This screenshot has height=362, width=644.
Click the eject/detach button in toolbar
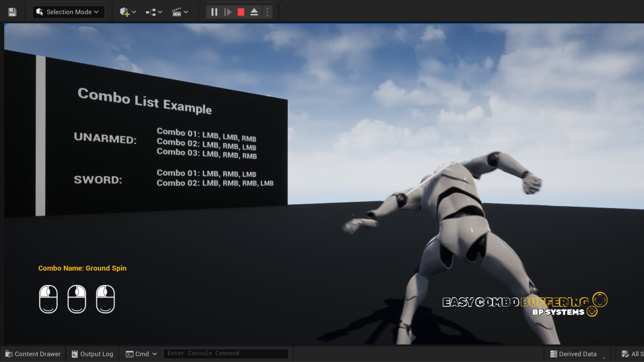click(x=254, y=12)
